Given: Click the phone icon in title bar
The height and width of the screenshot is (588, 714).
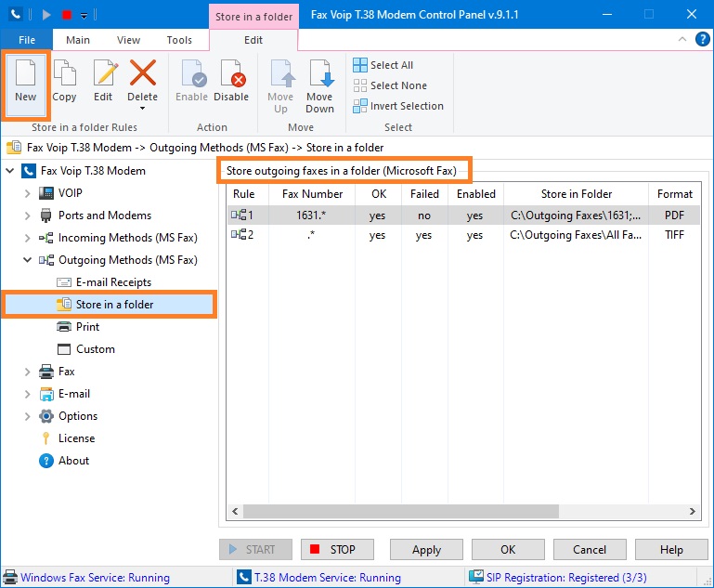Looking at the screenshot, I should coord(16,15).
